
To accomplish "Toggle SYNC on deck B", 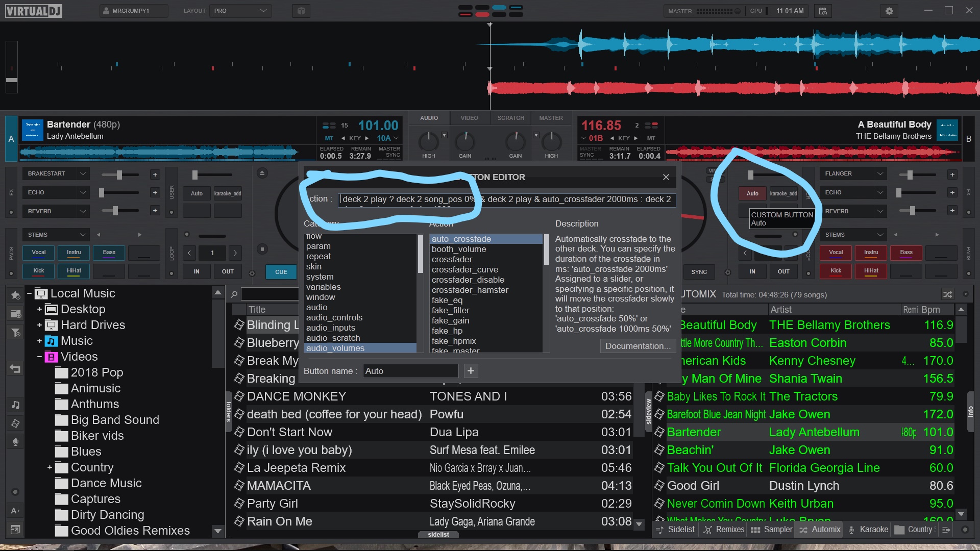I will (x=699, y=272).
